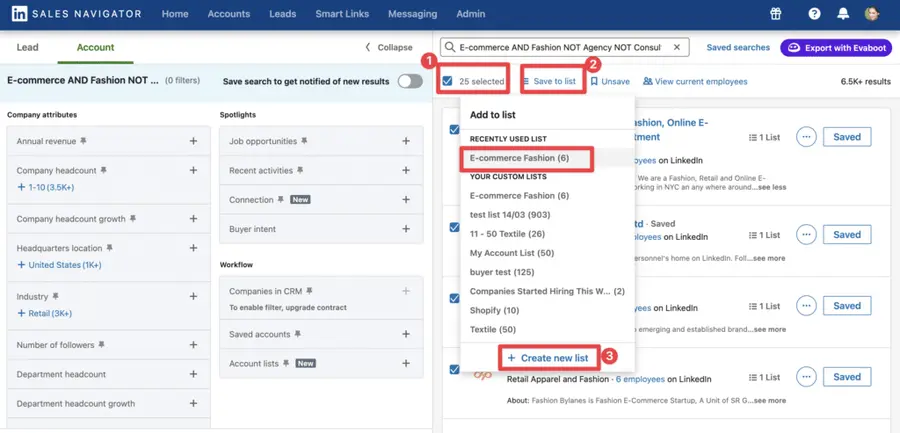The height and width of the screenshot is (433, 900).
Task: Expand the Buyer intent filter
Action: (406, 229)
